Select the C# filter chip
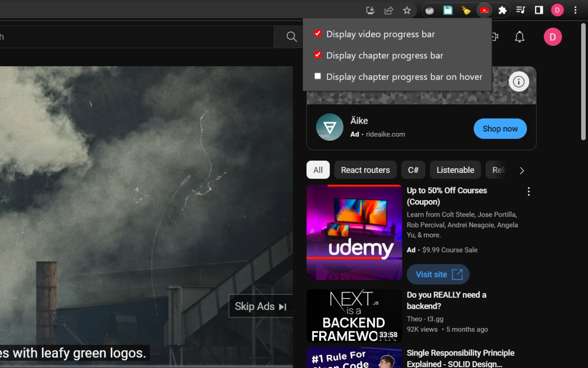 click(x=413, y=170)
